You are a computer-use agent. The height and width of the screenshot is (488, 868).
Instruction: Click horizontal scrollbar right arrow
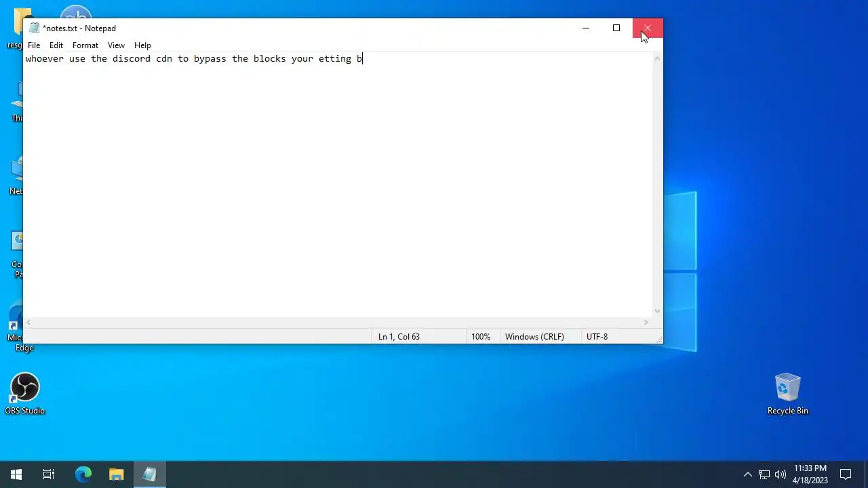[x=646, y=323]
